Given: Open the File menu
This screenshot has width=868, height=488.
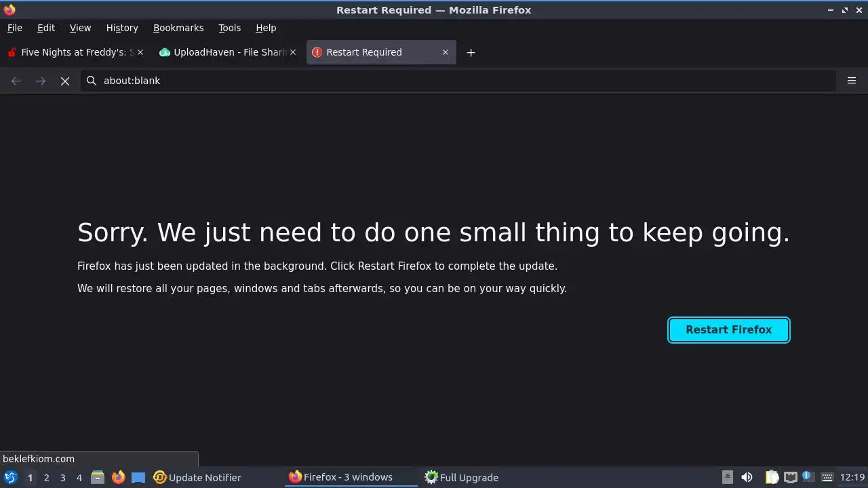Looking at the screenshot, I should 15,28.
